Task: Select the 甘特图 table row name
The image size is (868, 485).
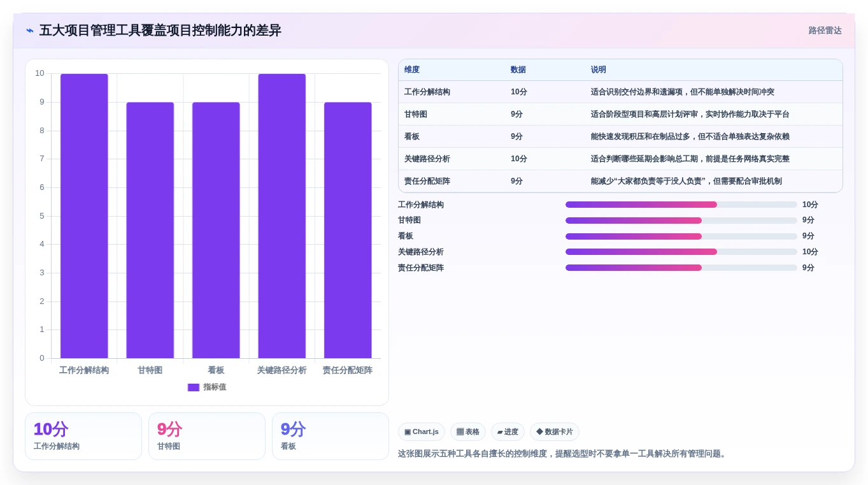Action: pyautogui.click(x=416, y=114)
